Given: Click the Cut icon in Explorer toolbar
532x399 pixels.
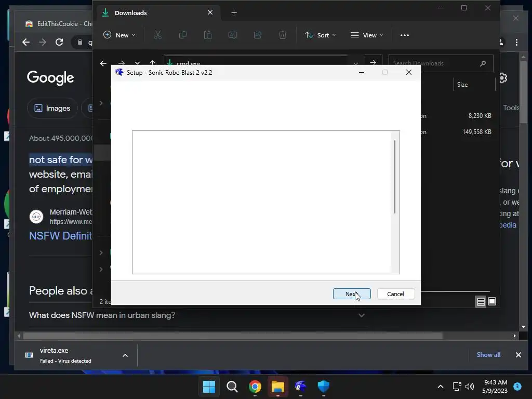Looking at the screenshot, I should 158,35.
